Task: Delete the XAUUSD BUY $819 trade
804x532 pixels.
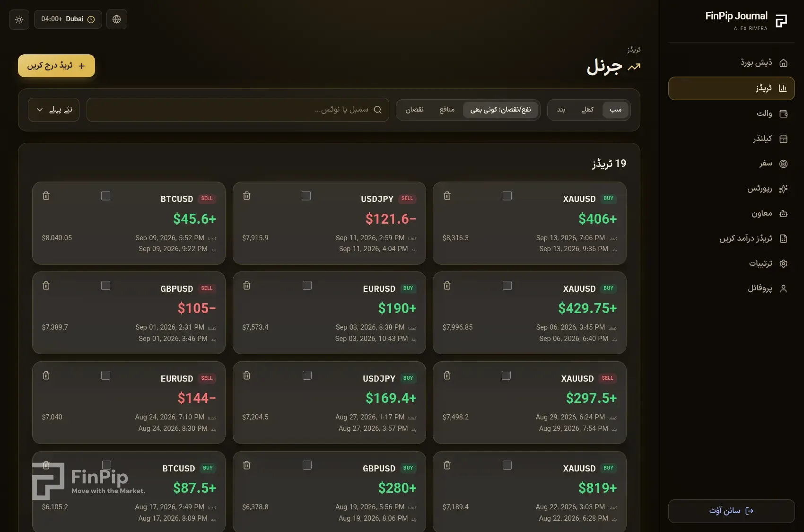Action: pyautogui.click(x=447, y=465)
